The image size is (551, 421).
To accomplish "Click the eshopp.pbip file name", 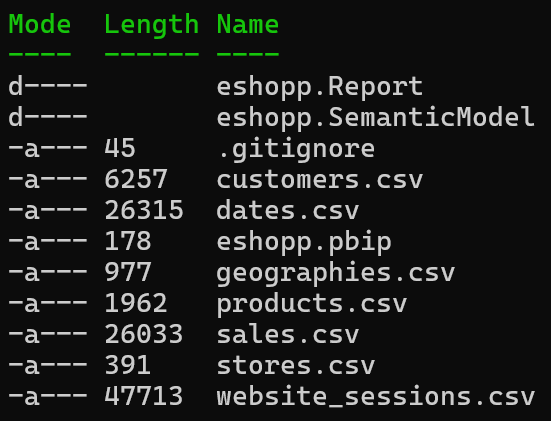I will pos(304,242).
